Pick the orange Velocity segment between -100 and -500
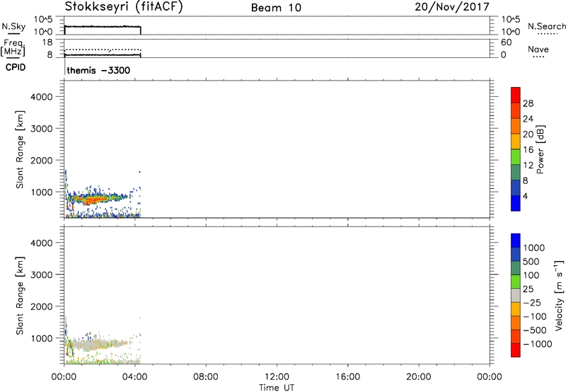This screenshot has width=566, height=392. tap(516, 323)
